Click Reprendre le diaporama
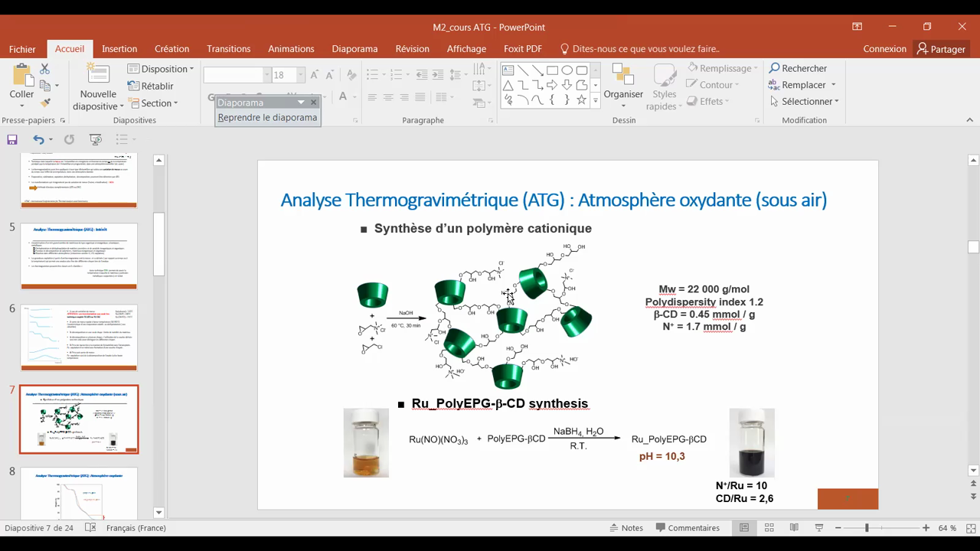 click(x=267, y=118)
